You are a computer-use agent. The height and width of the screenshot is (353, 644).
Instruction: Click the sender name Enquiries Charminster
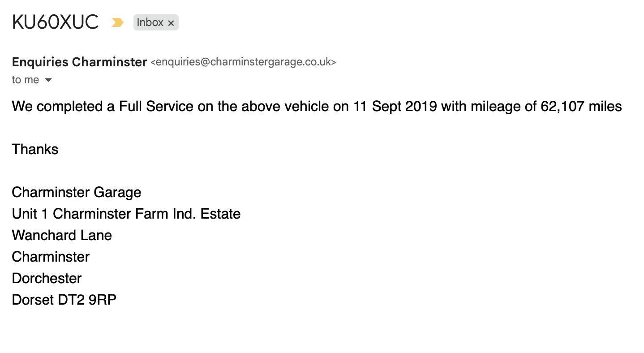(x=79, y=62)
